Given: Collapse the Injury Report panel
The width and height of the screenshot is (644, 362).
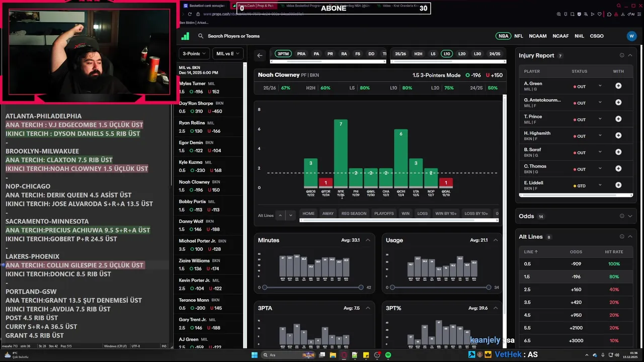Looking at the screenshot, I should click(630, 55).
